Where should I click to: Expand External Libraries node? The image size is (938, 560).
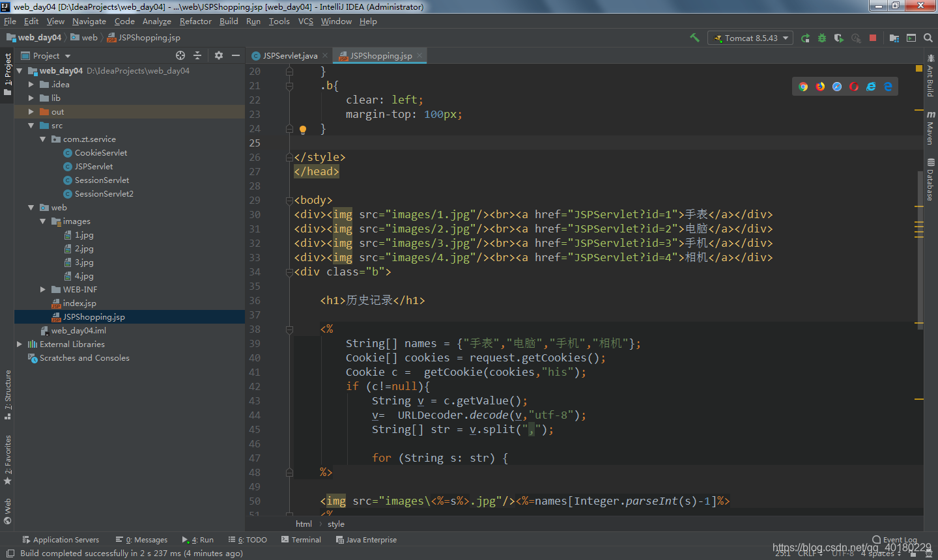tap(19, 344)
